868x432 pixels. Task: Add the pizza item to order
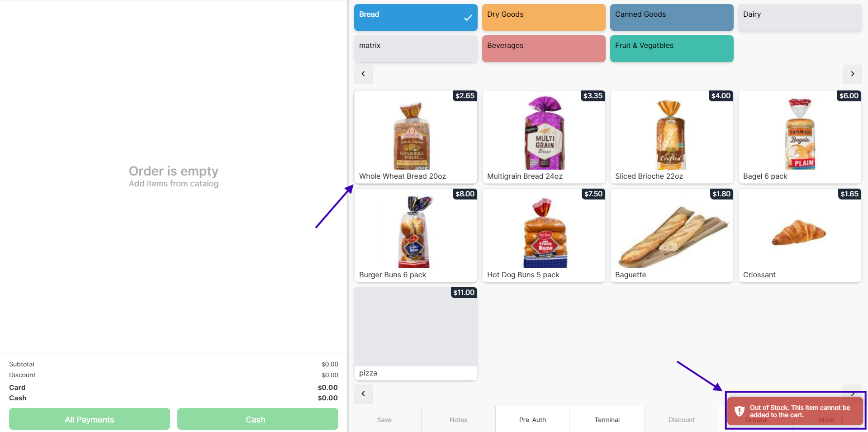415,333
